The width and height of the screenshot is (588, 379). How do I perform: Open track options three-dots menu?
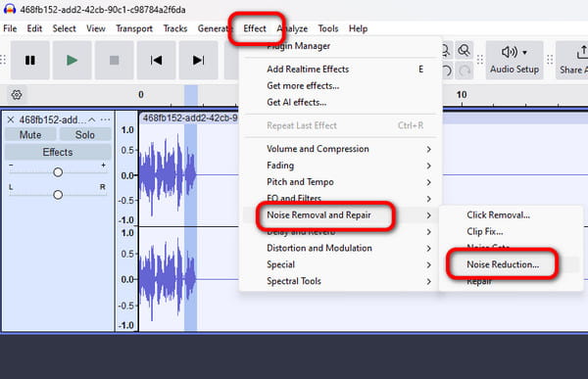[x=106, y=119]
